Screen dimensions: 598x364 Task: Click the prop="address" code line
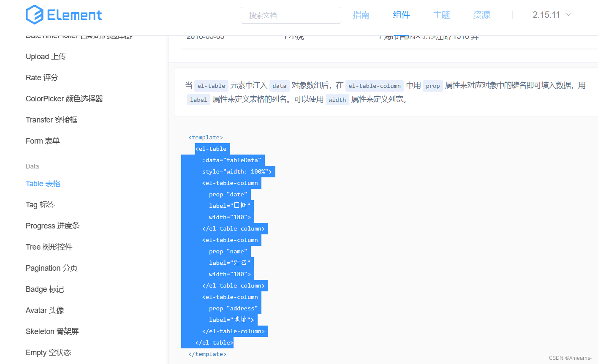[233, 309]
